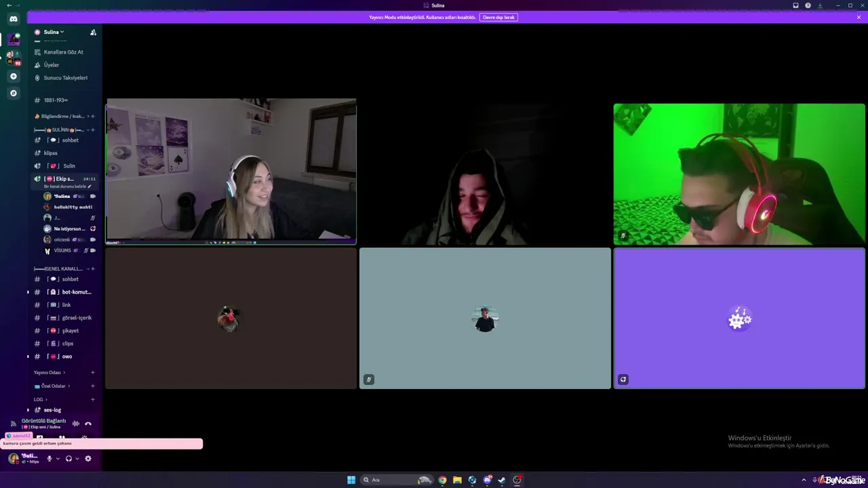
Task: Toggle deafen headphones in user panel
Action: [x=68, y=459]
